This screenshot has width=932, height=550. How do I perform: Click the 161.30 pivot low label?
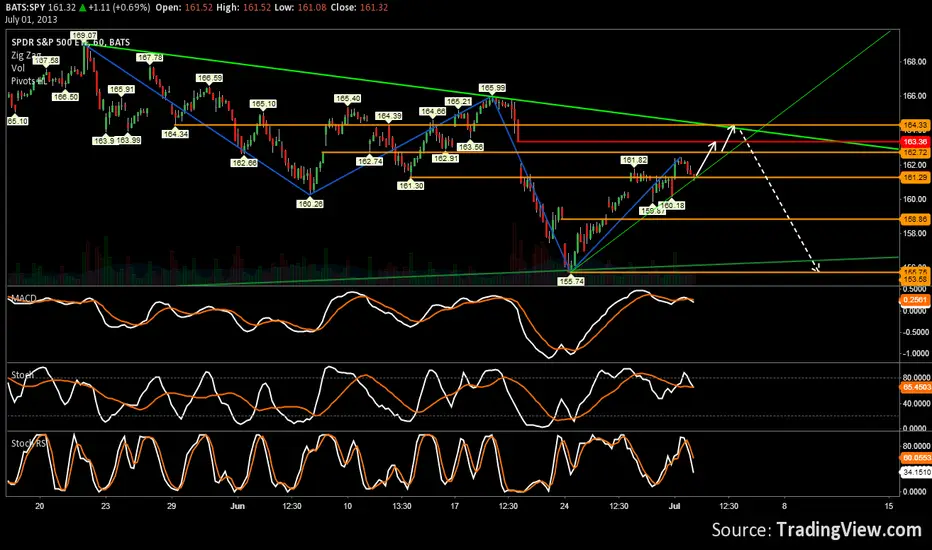pos(411,186)
